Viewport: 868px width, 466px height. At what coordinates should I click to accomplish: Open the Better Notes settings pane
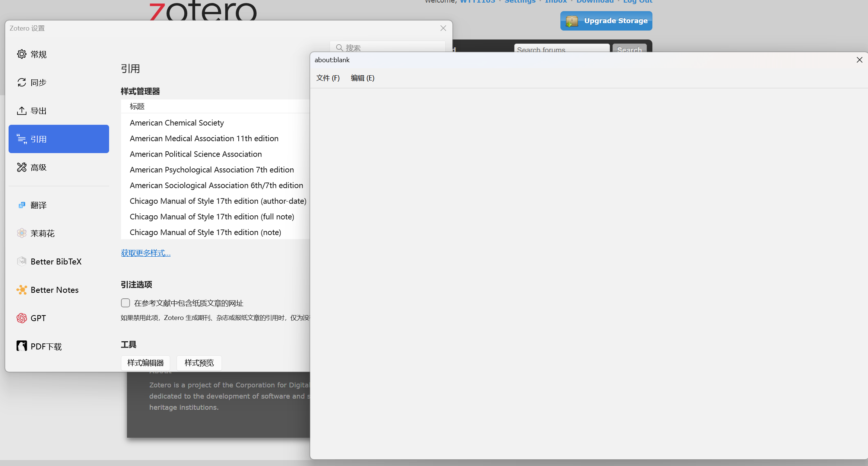(59, 290)
